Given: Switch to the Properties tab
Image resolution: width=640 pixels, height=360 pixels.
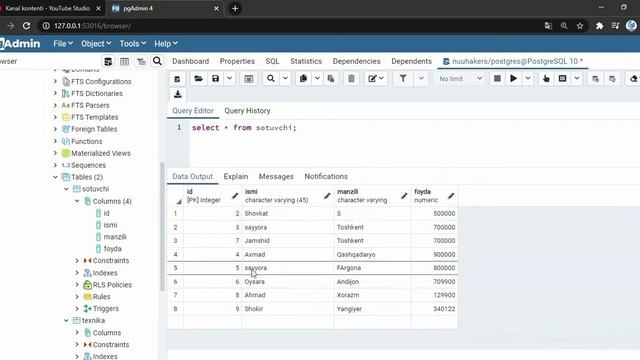Looking at the screenshot, I should coord(237,61).
